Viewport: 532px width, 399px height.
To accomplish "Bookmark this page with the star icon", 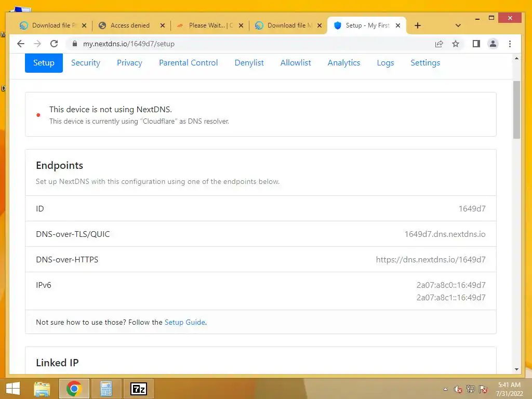I will point(456,44).
